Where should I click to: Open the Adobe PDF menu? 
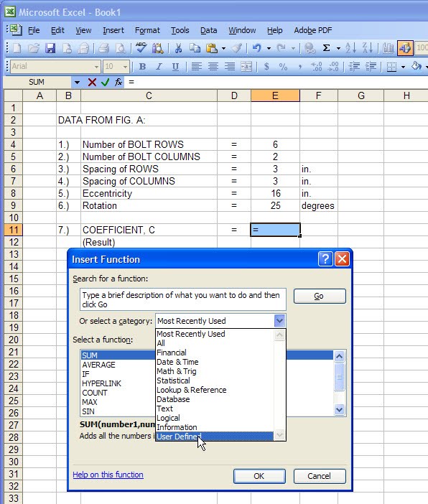pos(313,30)
